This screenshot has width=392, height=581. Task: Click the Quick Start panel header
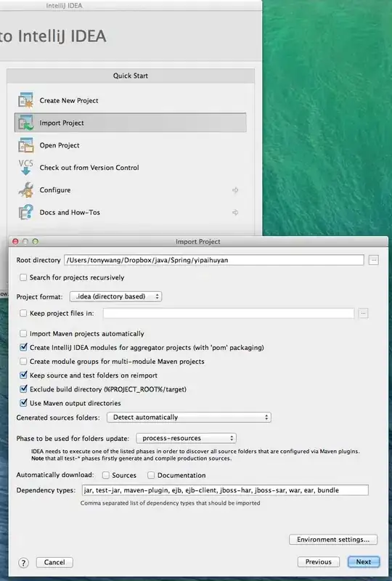(x=131, y=76)
